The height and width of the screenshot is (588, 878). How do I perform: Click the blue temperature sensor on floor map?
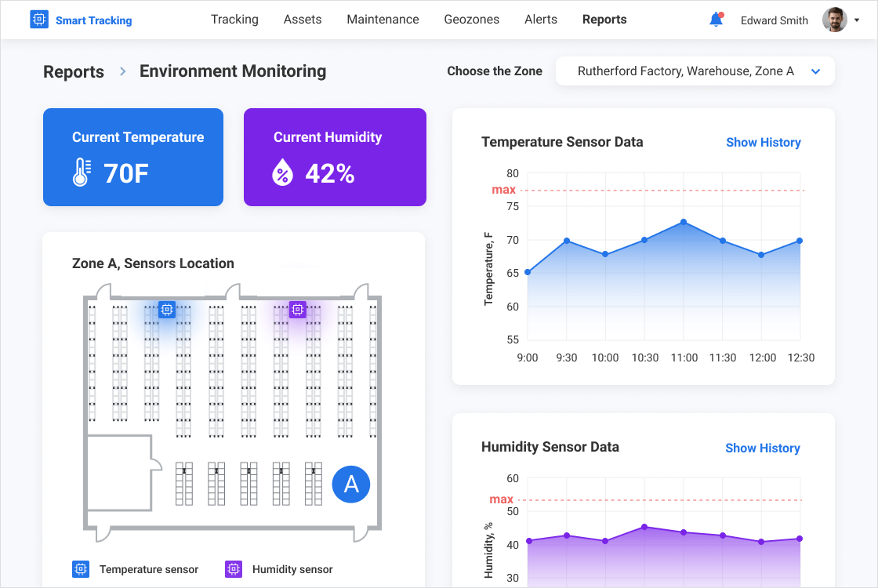pos(166,310)
